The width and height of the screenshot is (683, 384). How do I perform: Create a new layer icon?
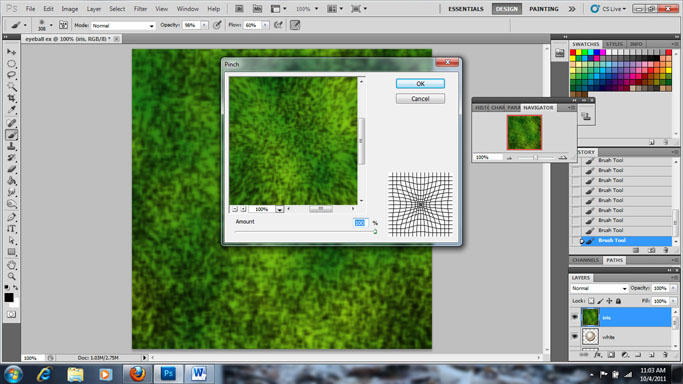tap(652, 355)
